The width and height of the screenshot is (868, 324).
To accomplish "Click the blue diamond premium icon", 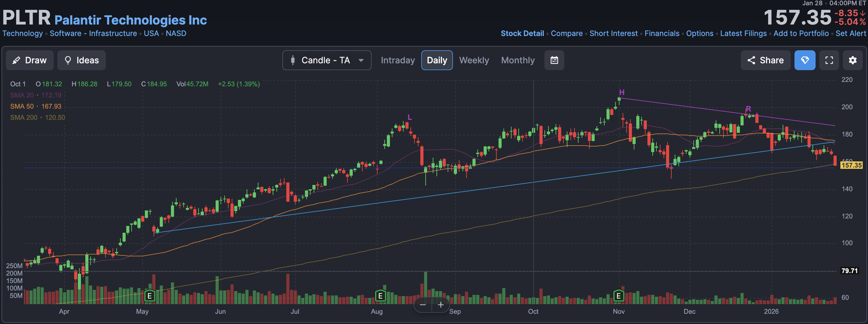I will pyautogui.click(x=805, y=60).
